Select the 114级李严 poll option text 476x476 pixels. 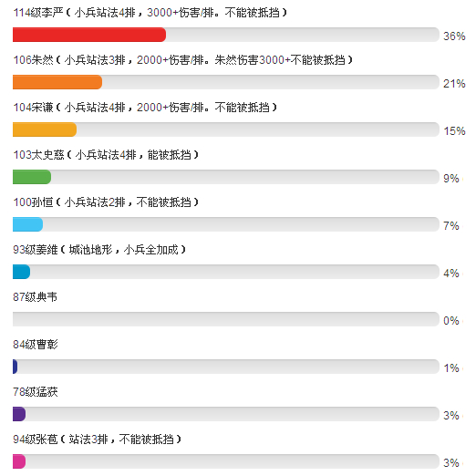click(150, 13)
